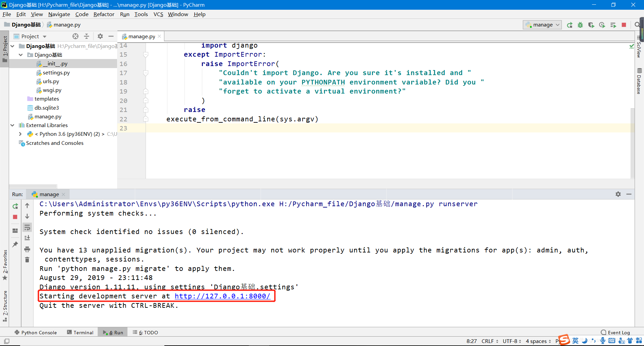Rerun manage in Run panel
The width and height of the screenshot is (644, 346).
point(15,206)
